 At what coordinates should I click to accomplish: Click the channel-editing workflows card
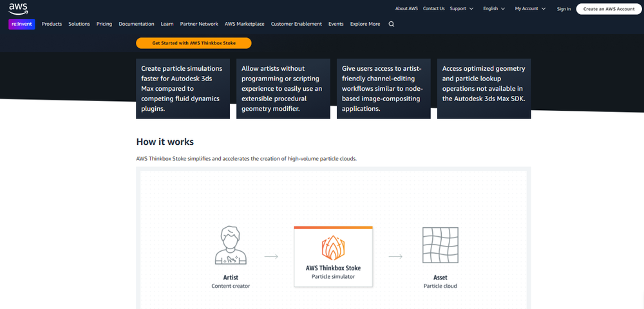(x=384, y=89)
